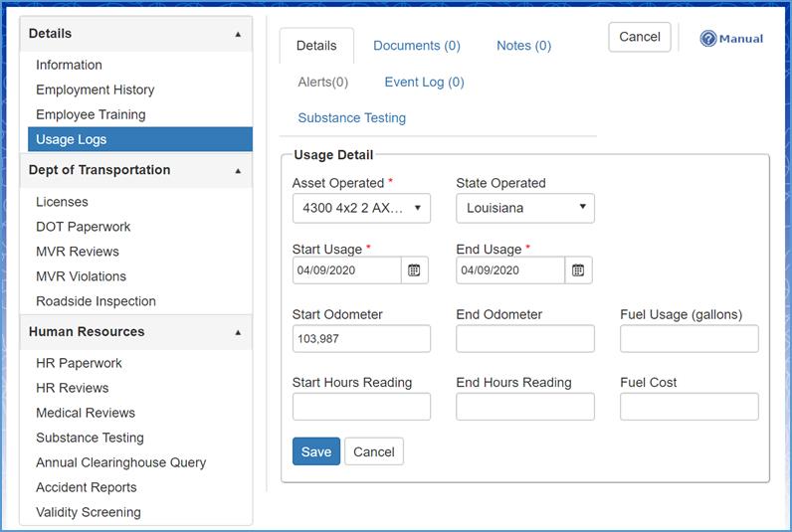
Task: Switch to the Notes tab
Action: pos(523,46)
